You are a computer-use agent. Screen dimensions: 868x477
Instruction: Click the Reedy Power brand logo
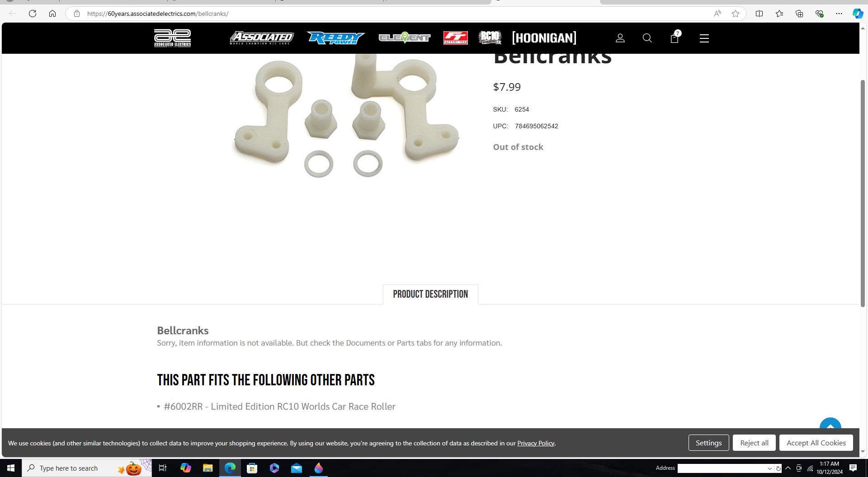(335, 38)
